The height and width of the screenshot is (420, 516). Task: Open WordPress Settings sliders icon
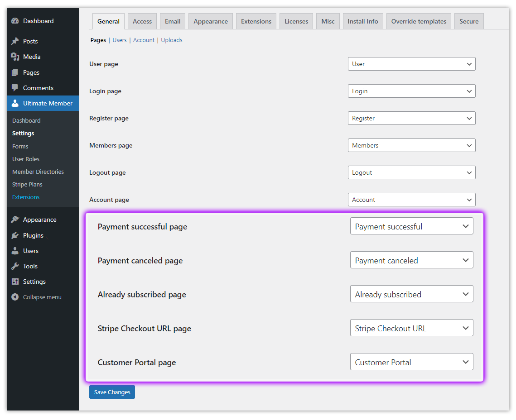14,282
